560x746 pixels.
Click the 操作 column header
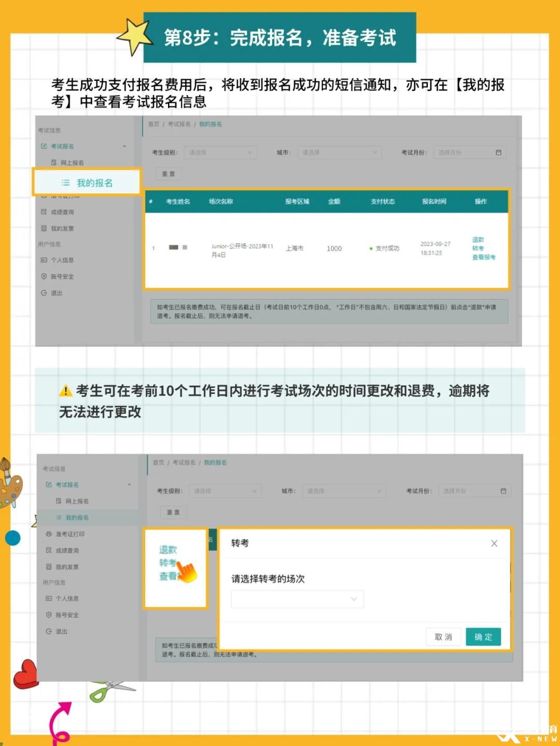point(481,202)
